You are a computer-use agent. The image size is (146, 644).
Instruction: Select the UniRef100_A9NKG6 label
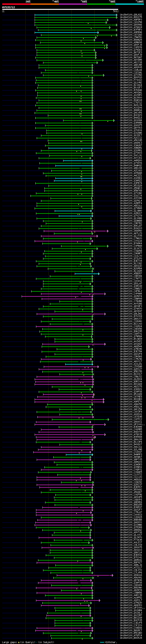click(x=131, y=42)
